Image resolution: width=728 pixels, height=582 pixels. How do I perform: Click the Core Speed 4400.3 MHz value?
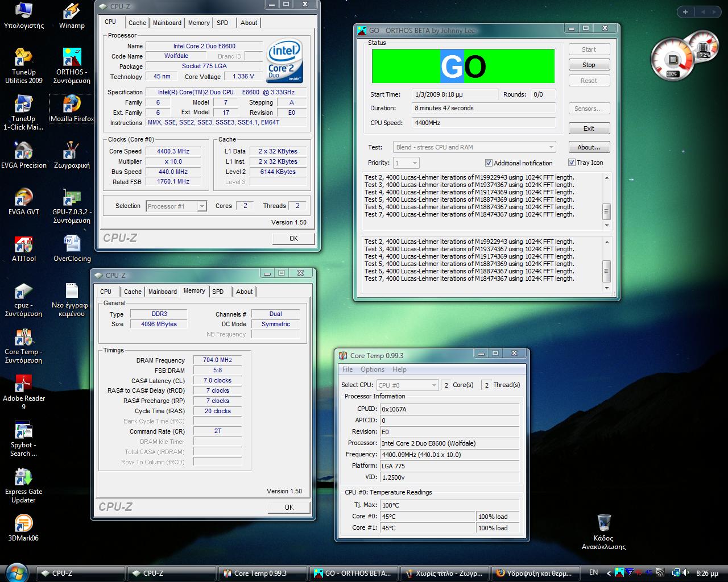(173, 151)
